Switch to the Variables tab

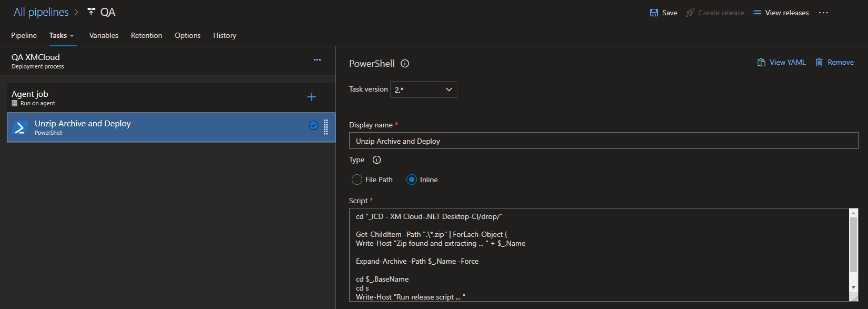tap(104, 35)
